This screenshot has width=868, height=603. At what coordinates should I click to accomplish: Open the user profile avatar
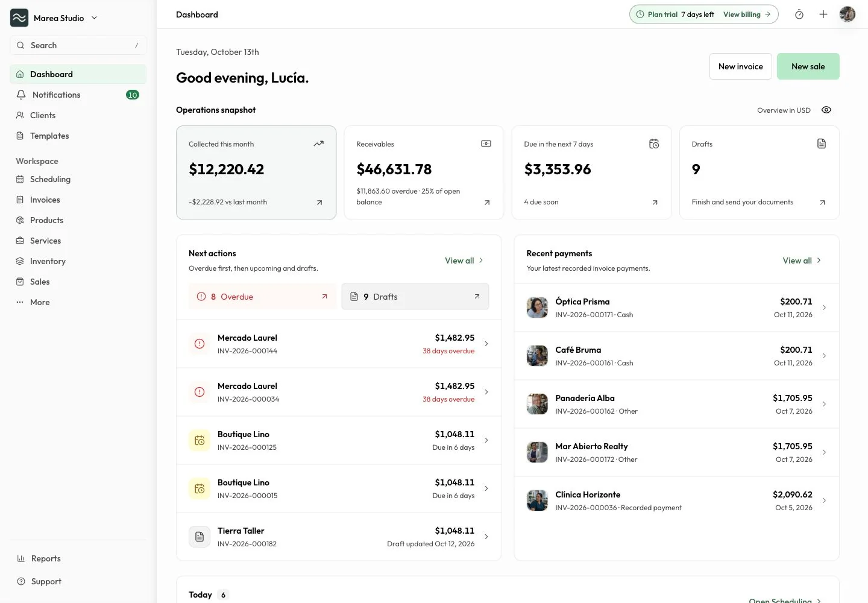848,14
